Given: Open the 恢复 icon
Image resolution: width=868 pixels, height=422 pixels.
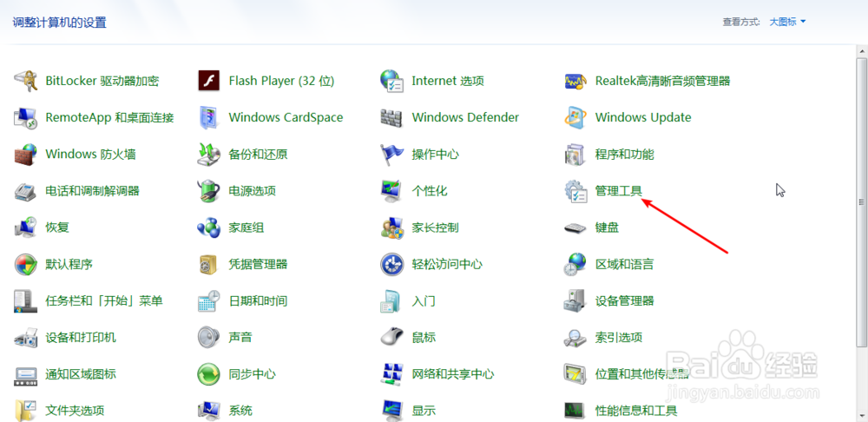Looking at the screenshot, I should click(x=25, y=227).
